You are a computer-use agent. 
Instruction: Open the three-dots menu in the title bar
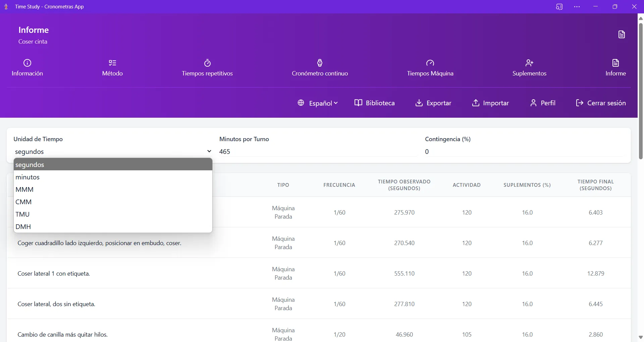point(577,7)
